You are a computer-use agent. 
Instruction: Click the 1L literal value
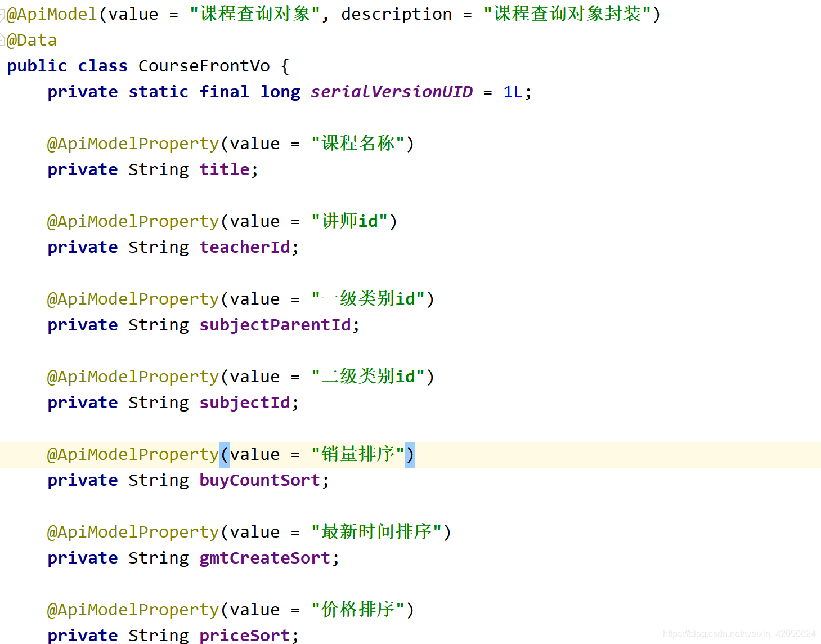tap(513, 92)
